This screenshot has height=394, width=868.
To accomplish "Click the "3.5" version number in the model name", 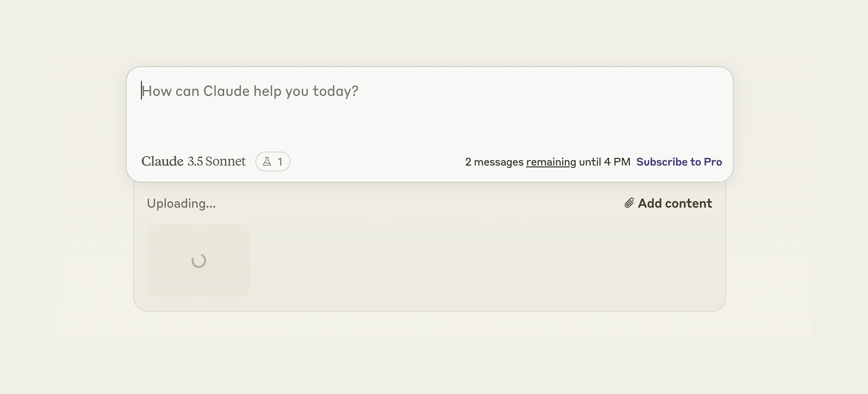I will 195,161.
